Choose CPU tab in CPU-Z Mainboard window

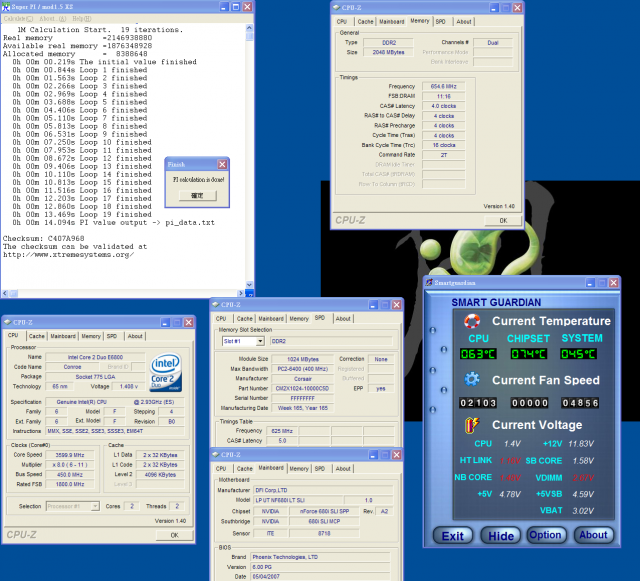221,469
